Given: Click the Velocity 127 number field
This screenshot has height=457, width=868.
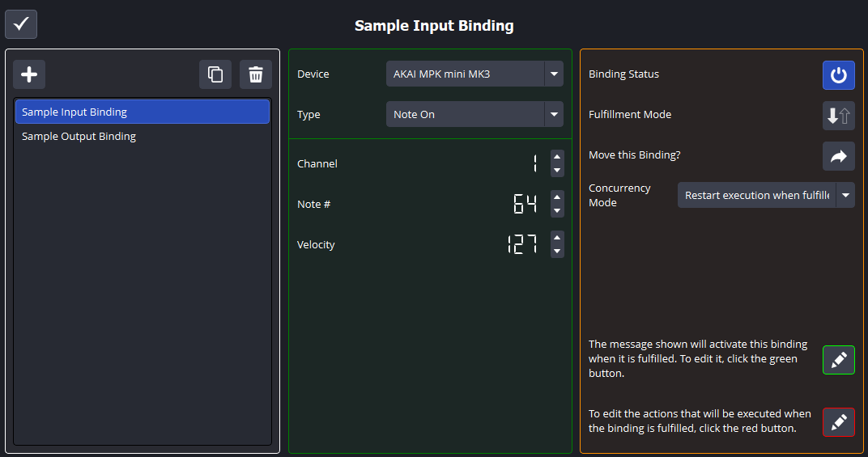Looking at the screenshot, I should (522, 244).
